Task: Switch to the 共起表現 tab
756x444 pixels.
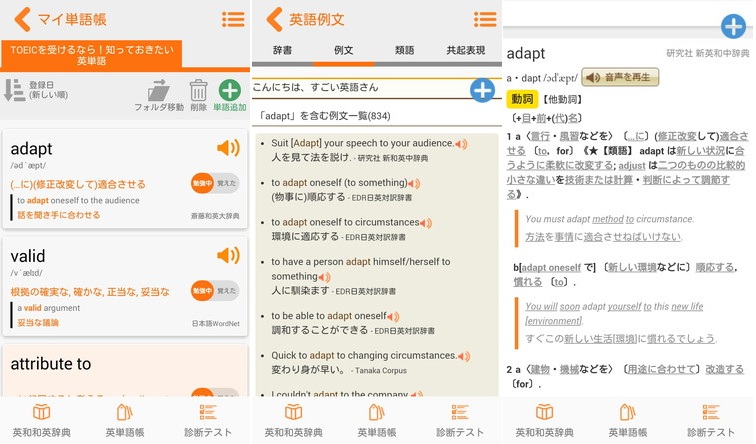Action: (x=466, y=50)
